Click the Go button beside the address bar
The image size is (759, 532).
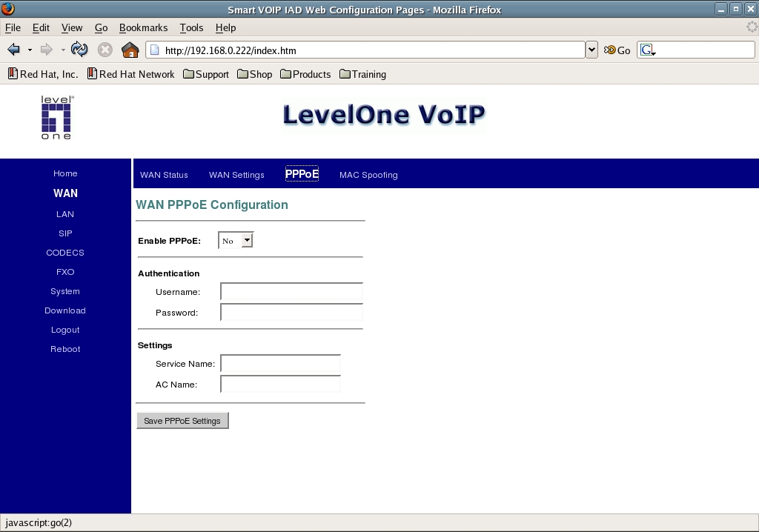tap(617, 50)
